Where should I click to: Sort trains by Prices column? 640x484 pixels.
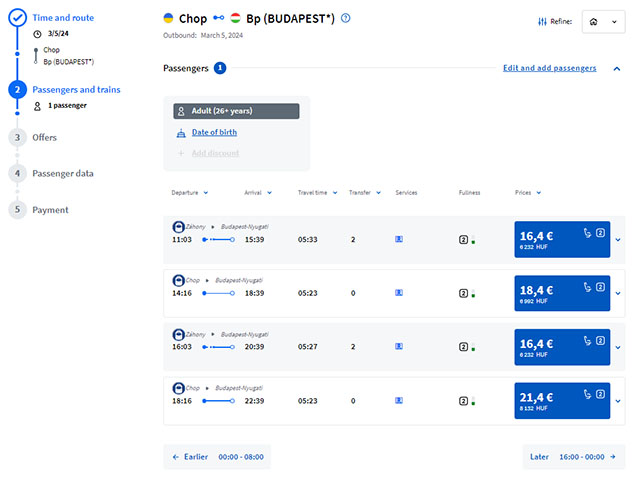[x=528, y=193]
